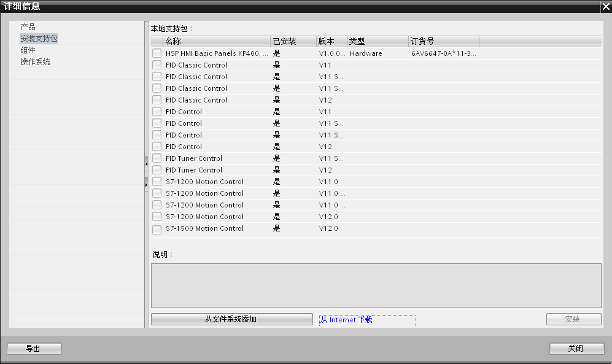Tick the S7-1500 Motion Control checkbox

[x=157, y=230]
